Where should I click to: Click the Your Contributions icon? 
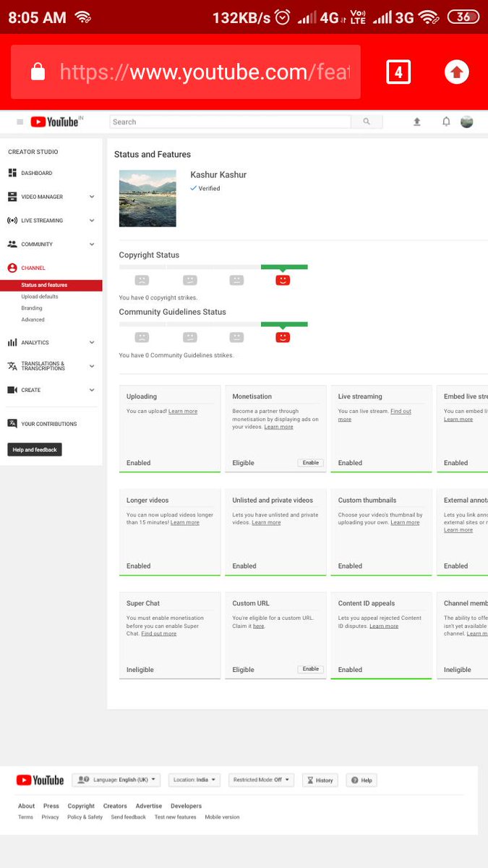pyautogui.click(x=12, y=423)
